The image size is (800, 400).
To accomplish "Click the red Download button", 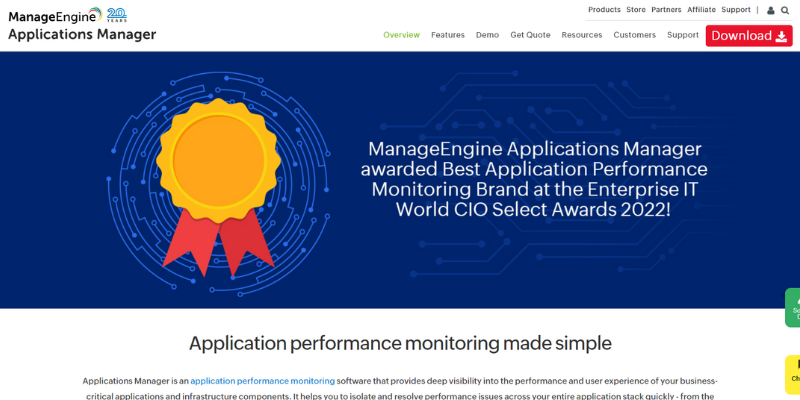I will click(x=749, y=36).
